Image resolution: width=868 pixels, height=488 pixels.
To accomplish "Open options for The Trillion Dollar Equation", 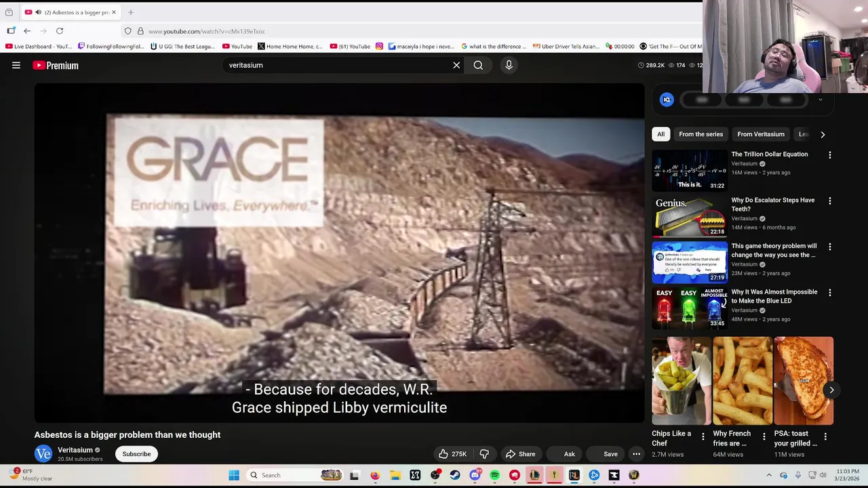I will [x=829, y=155].
